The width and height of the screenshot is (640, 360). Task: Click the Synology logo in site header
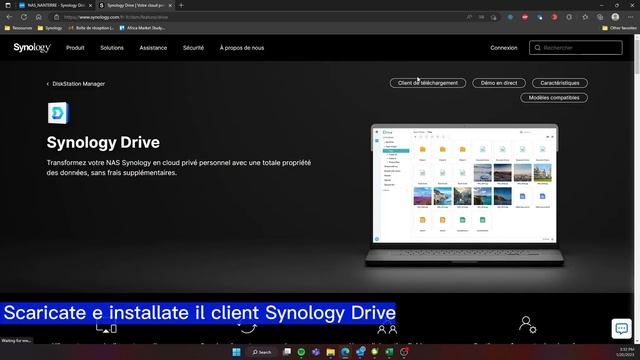(32, 48)
